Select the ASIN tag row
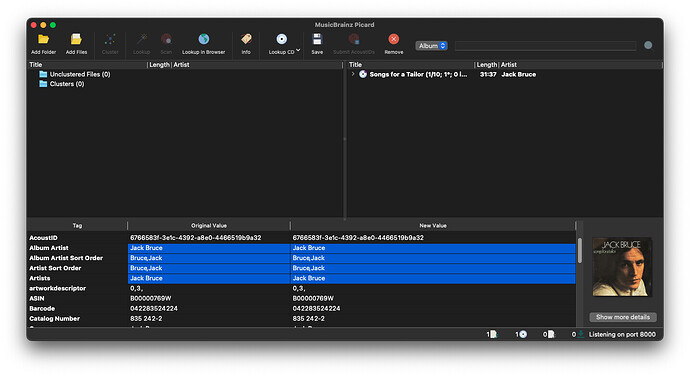690x376 pixels. [x=301, y=299]
